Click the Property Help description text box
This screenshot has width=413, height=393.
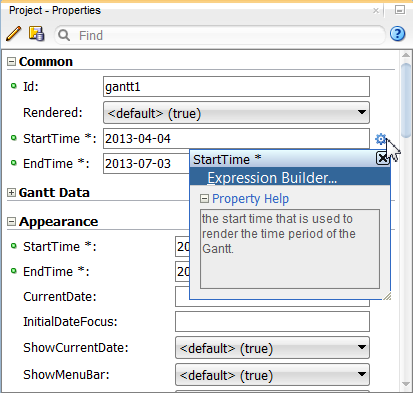click(290, 249)
